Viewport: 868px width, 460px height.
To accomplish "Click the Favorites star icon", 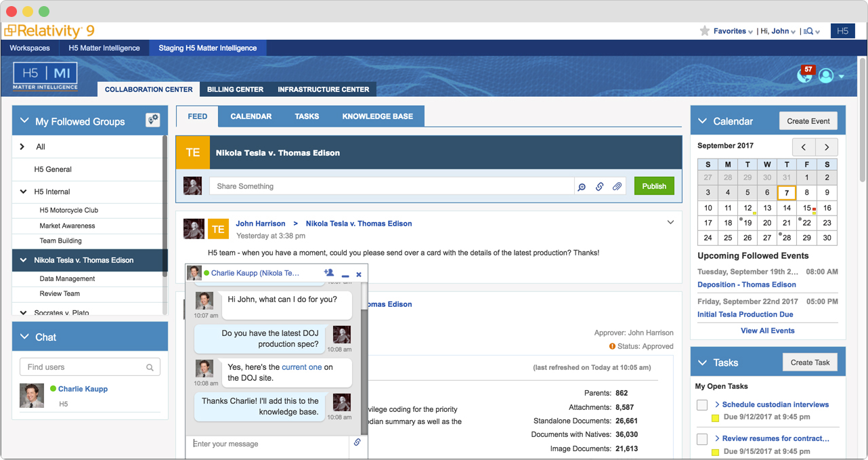I will coord(704,31).
